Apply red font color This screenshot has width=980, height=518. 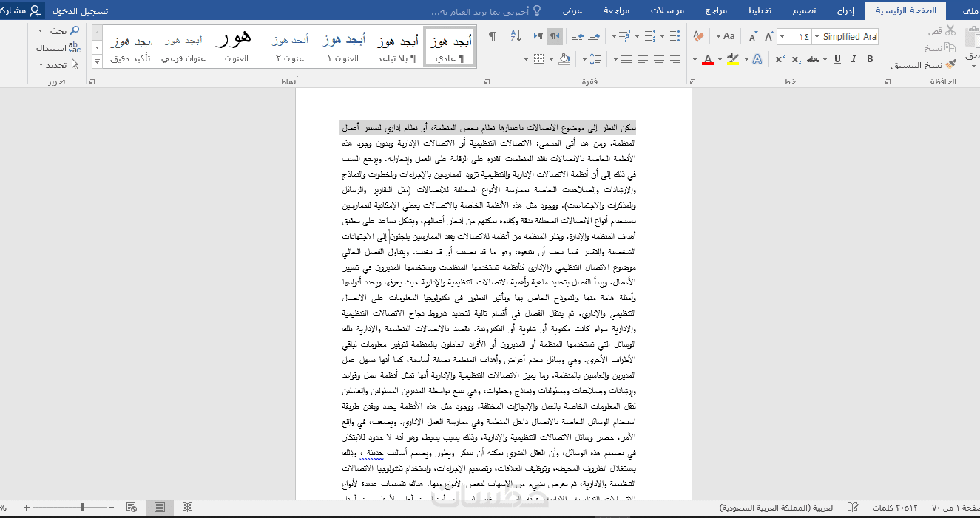pyautogui.click(x=708, y=59)
